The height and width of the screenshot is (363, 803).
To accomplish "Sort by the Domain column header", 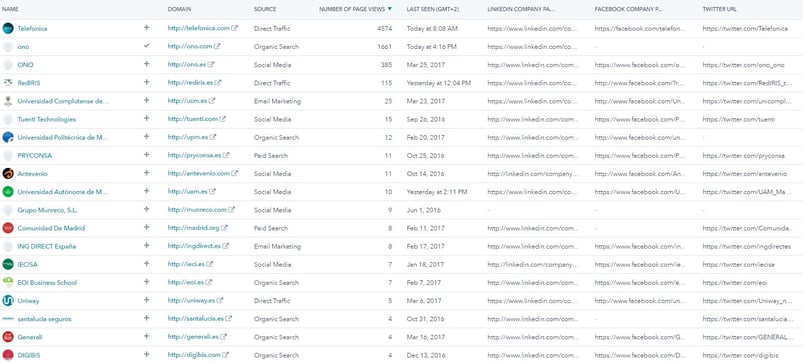I will coord(180,9).
